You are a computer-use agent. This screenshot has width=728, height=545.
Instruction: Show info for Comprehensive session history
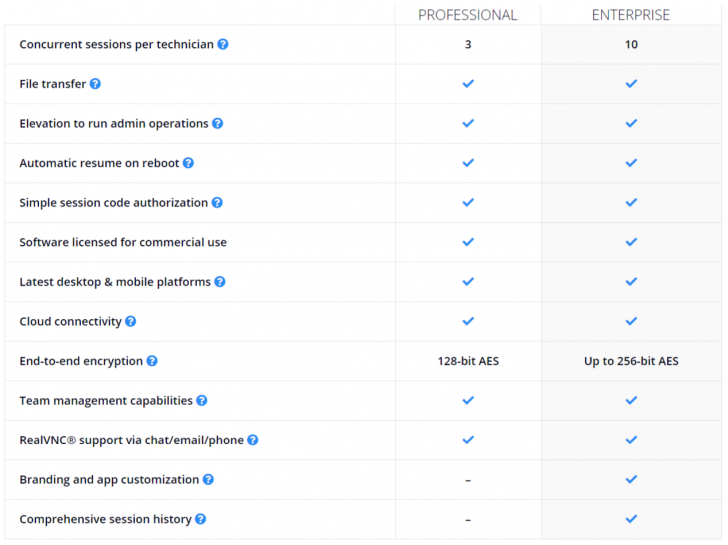click(201, 520)
